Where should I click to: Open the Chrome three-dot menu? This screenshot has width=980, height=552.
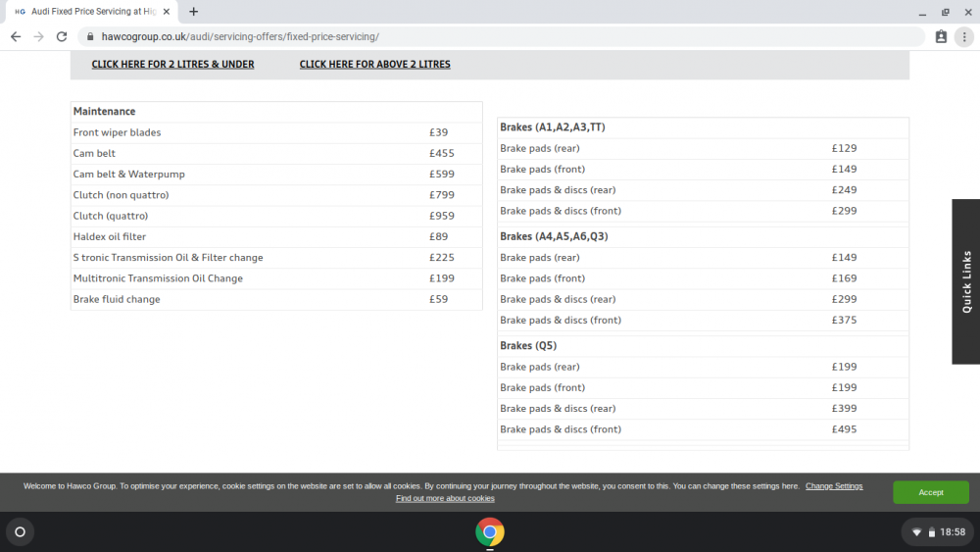pyautogui.click(x=964, y=37)
